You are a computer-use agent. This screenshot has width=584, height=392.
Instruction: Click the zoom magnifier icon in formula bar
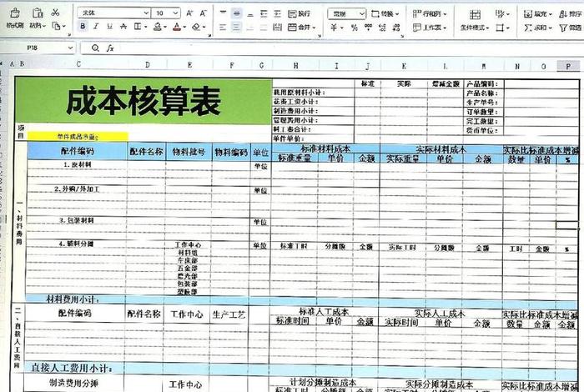pos(95,48)
